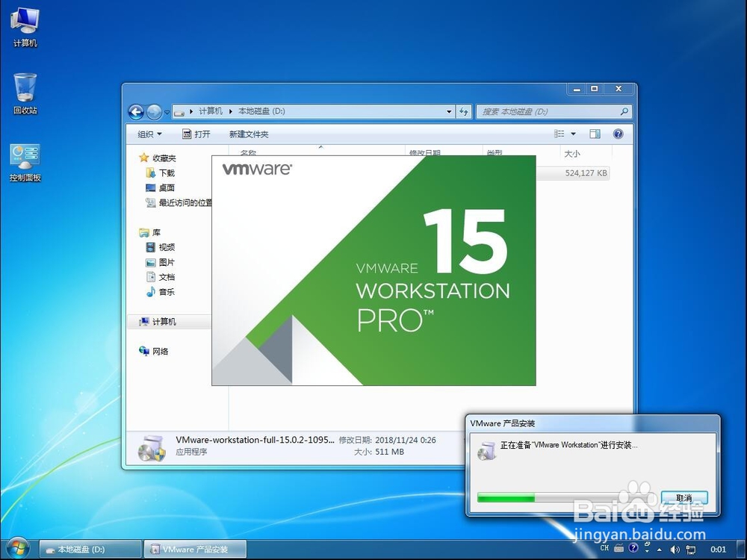Click the address bar path 本地磁盘 (D:)
This screenshot has height=560, width=747.
[261, 111]
